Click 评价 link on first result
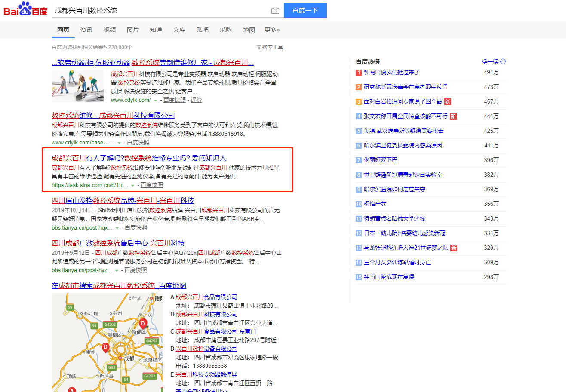Image resolution: width=566 pixels, height=392 pixels. click(196, 100)
